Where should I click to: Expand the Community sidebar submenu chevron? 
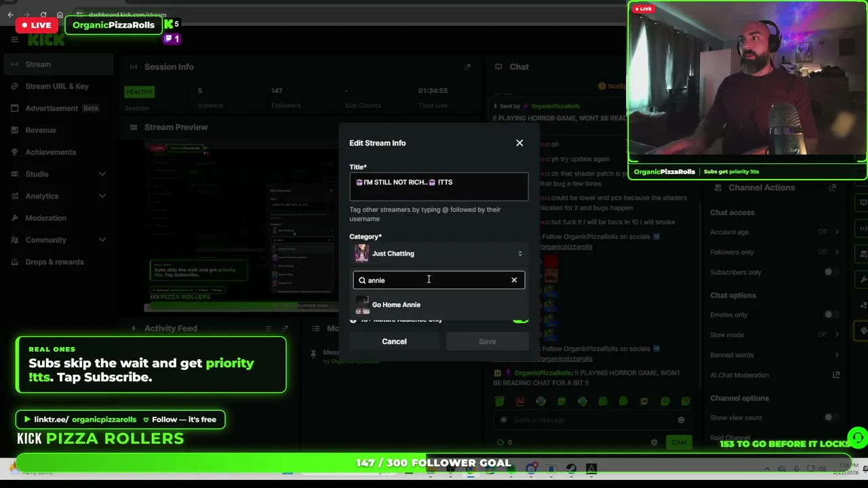[102, 240]
